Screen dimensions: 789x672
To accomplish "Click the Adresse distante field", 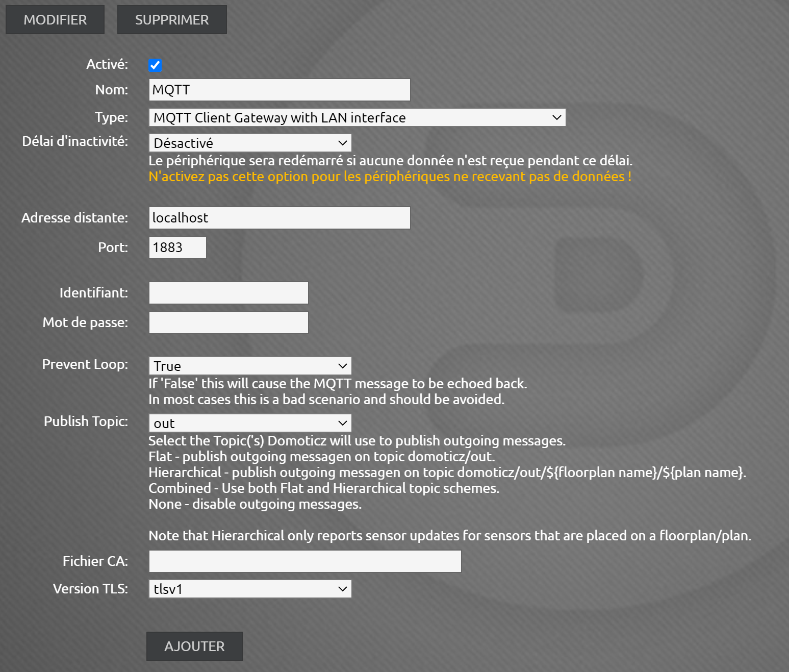I will click(x=279, y=218).
